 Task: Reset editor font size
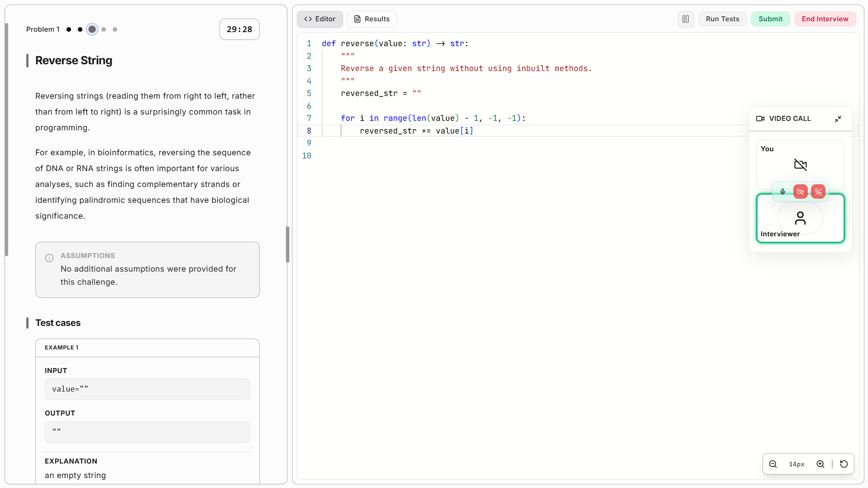coord(844,464)
